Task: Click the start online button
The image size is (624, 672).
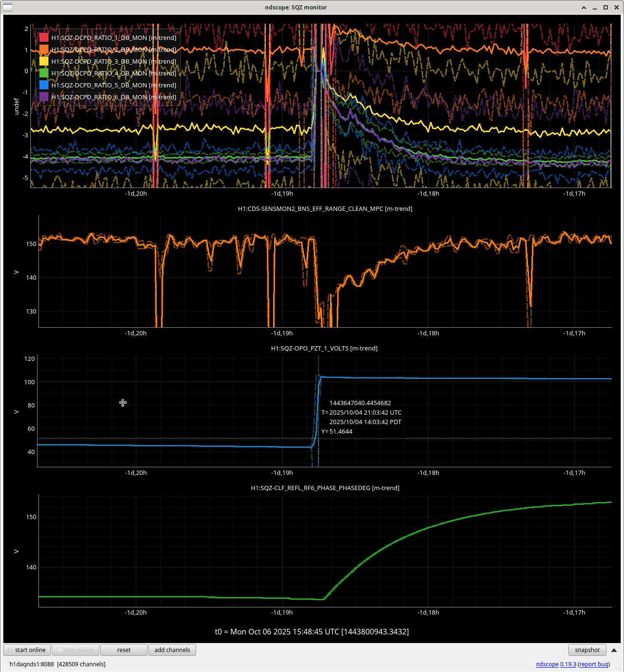Action: (27, 650)
